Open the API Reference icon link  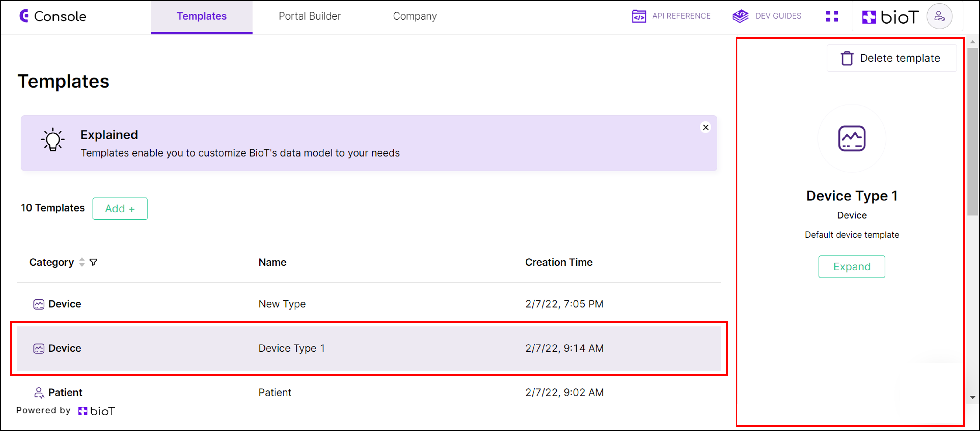(639, 16)
